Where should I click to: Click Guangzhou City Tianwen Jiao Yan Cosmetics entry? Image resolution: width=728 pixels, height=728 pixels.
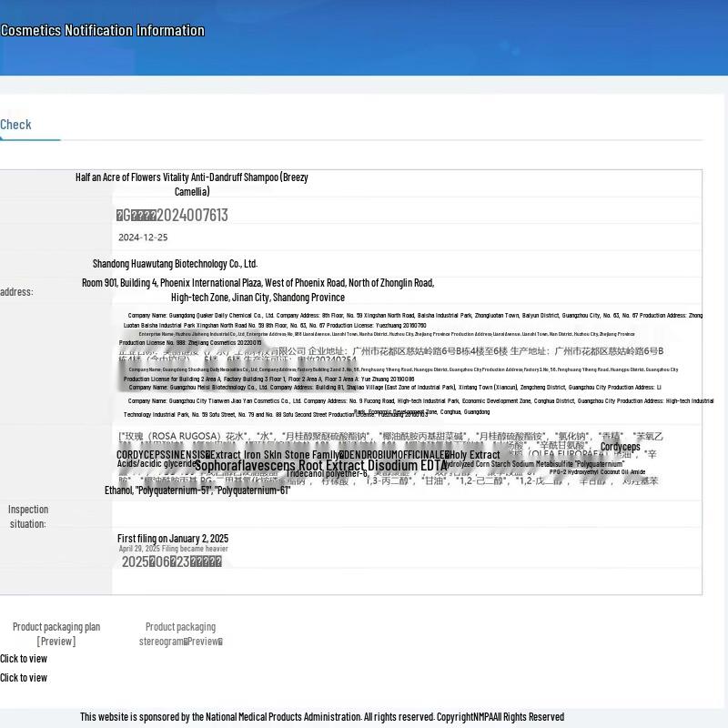419,407
